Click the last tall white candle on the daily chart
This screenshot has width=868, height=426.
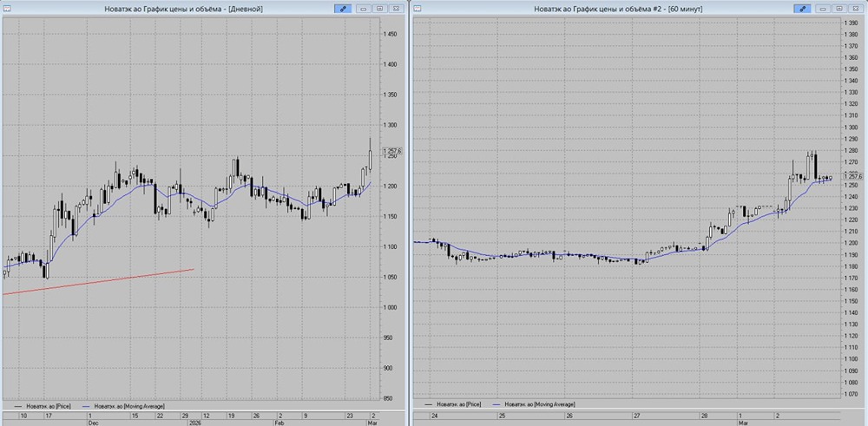(x=369, y=161)
